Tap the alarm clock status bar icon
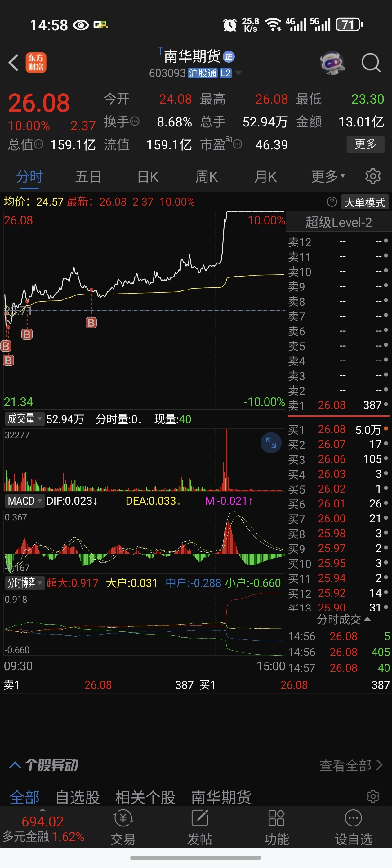The height and width of the screenshot is (868, 392). click(x=230, y=25)
